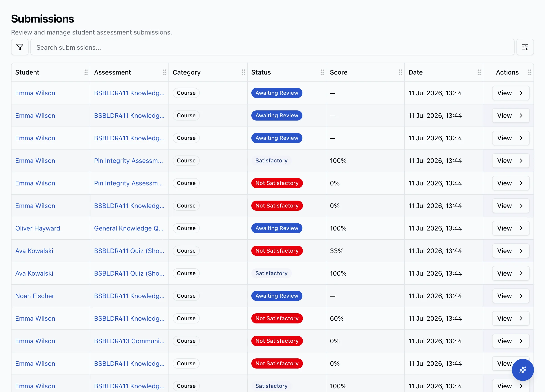This screenshot has height=392, width=545.
Task: Click the 60% score cell
Action: pyautogui.click(x=337, y=318)
